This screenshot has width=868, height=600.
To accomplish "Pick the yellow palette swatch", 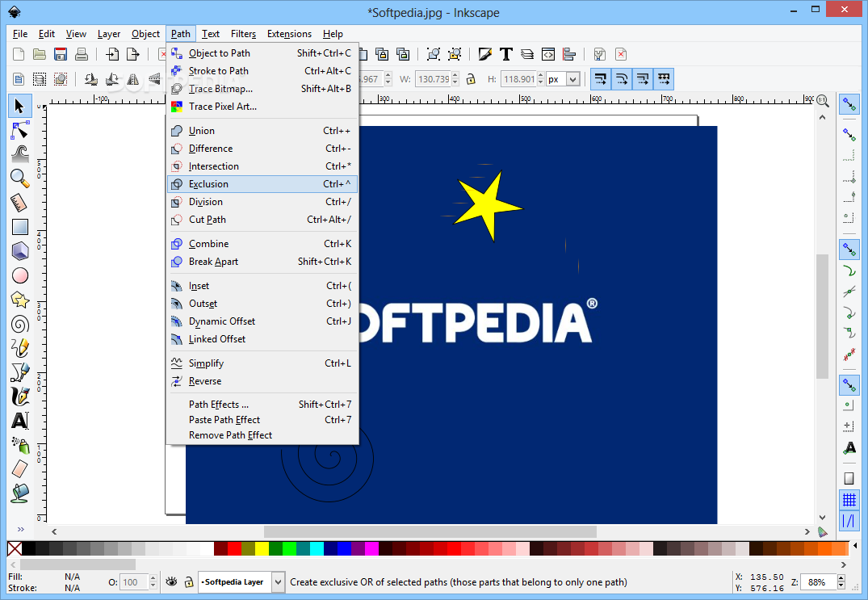I will pyautogui.click(x=262, y=548).
